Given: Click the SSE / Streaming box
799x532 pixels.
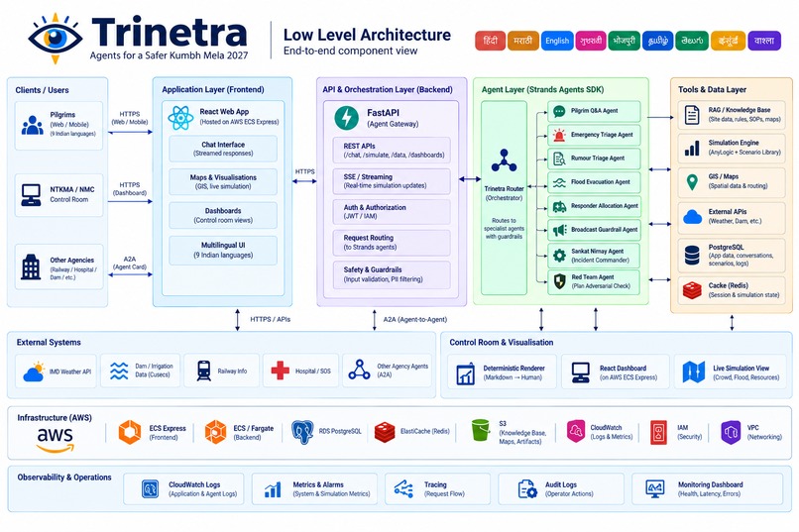Looking at the screenshot, I should point(392,181).
